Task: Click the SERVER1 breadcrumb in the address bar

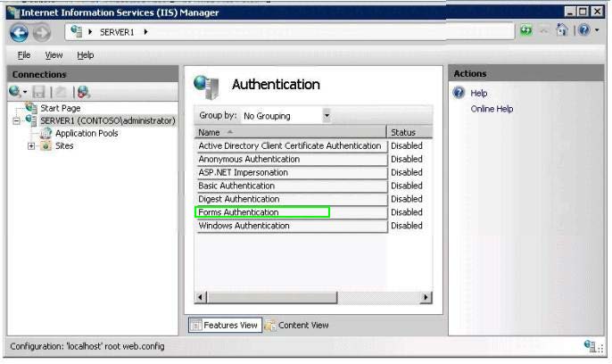Action: [x=117, y=32]
